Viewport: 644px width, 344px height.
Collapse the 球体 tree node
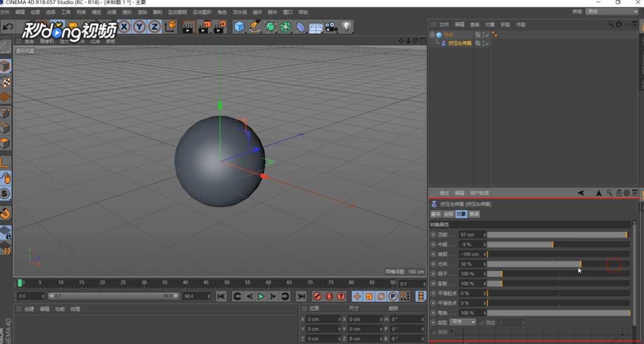click(x=432, y=35)
